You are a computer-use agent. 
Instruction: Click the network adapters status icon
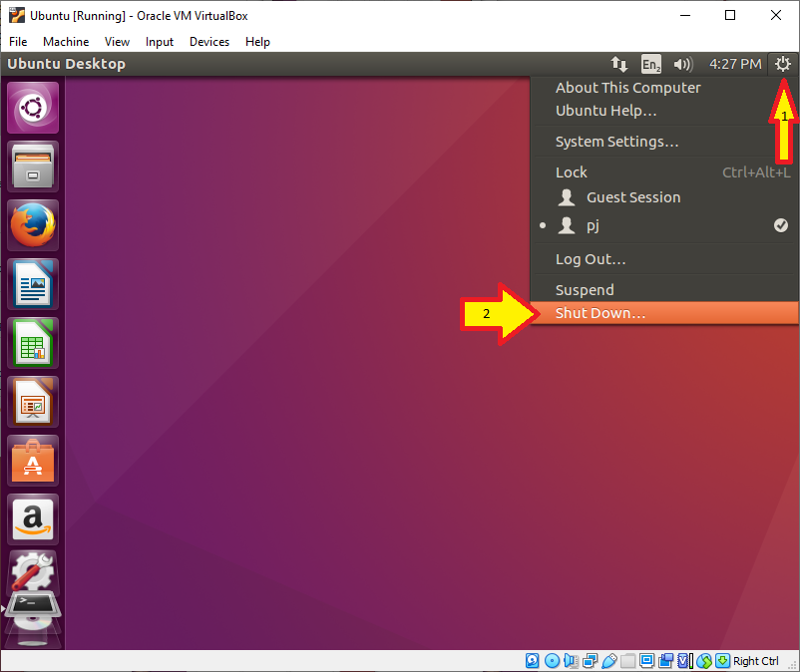tap(591, 661)
